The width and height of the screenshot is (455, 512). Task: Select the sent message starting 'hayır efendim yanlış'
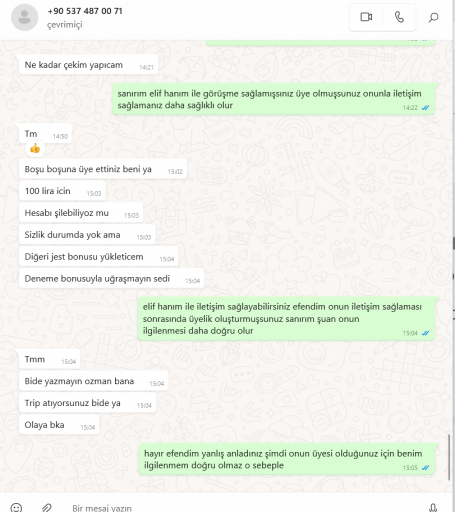288,459
